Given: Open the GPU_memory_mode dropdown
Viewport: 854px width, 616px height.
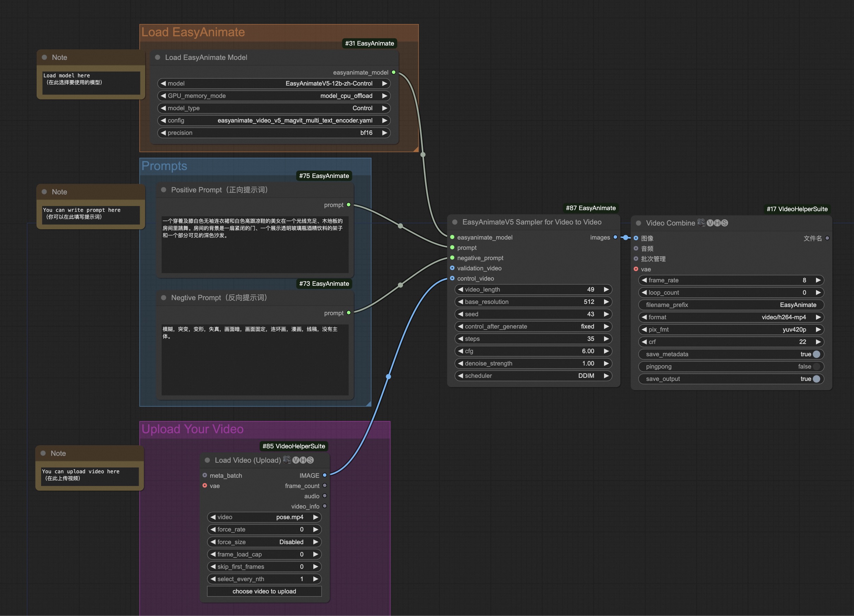Looking at the screenshot, I should tap(274, 96).
